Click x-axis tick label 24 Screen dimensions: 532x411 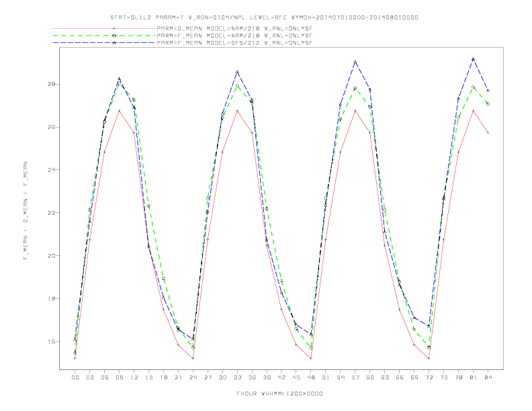pyautogui.click(x=193, y=377)
